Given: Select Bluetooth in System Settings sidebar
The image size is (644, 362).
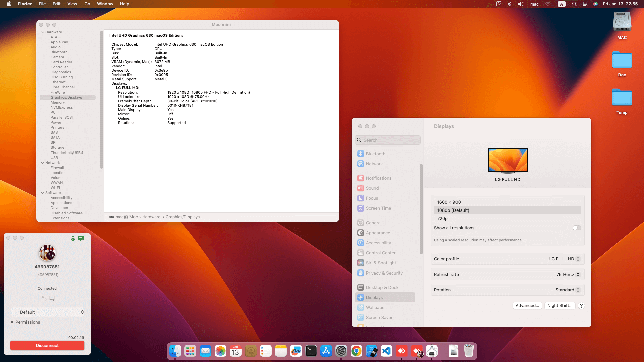Looking at the screenshot, I should point(375,154).
